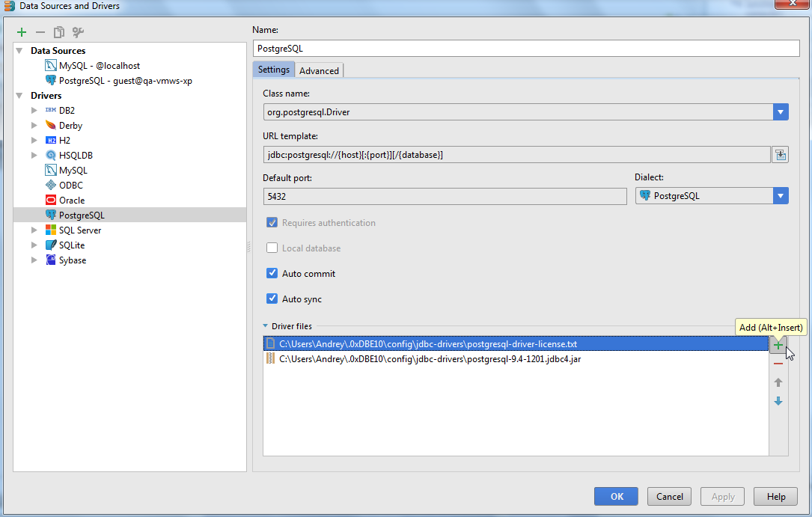Image resolution: width=812 pixels, height=517 pixels.
Task: Add a driver file with plus icon
Action: pyautogui.click(x=778, y=346)
